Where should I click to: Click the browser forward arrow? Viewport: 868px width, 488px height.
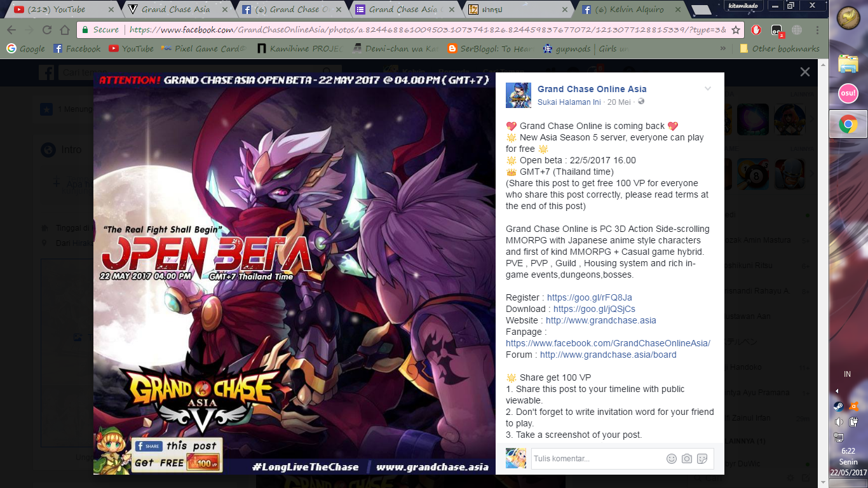tap(29, 30)
